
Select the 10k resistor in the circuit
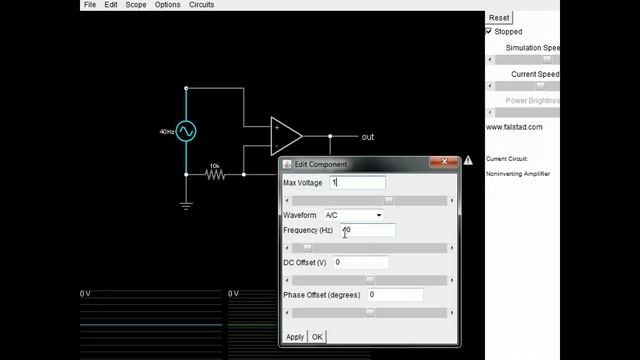pos(215,174)
